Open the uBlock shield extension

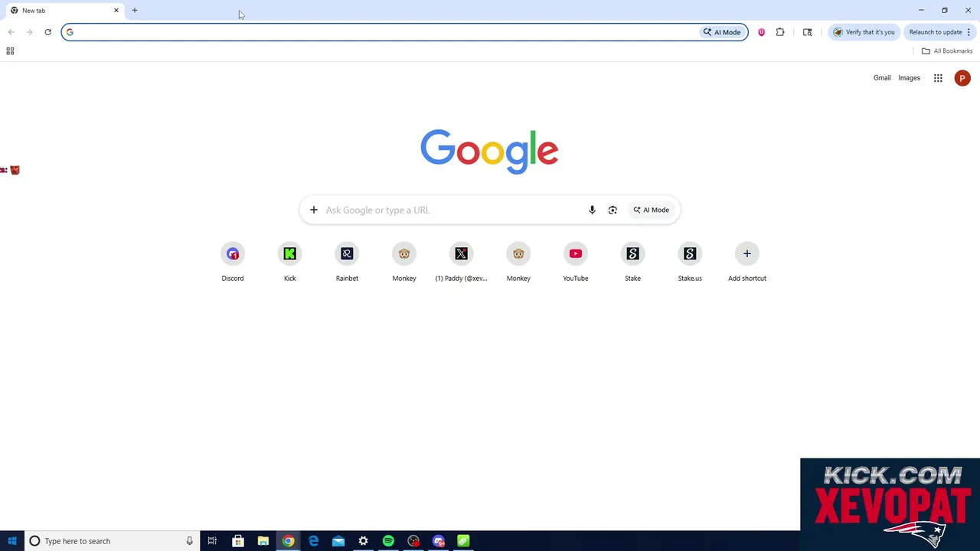[x=761, y=32]
